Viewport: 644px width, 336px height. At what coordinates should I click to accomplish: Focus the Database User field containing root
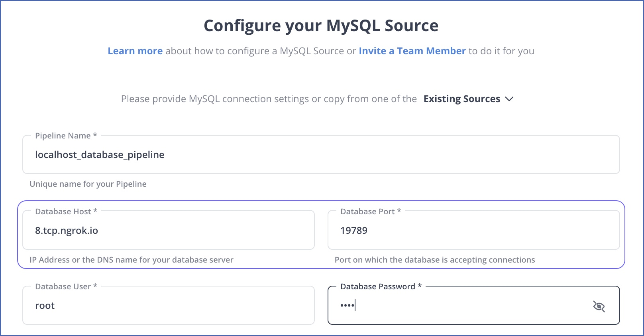[169, 305]
